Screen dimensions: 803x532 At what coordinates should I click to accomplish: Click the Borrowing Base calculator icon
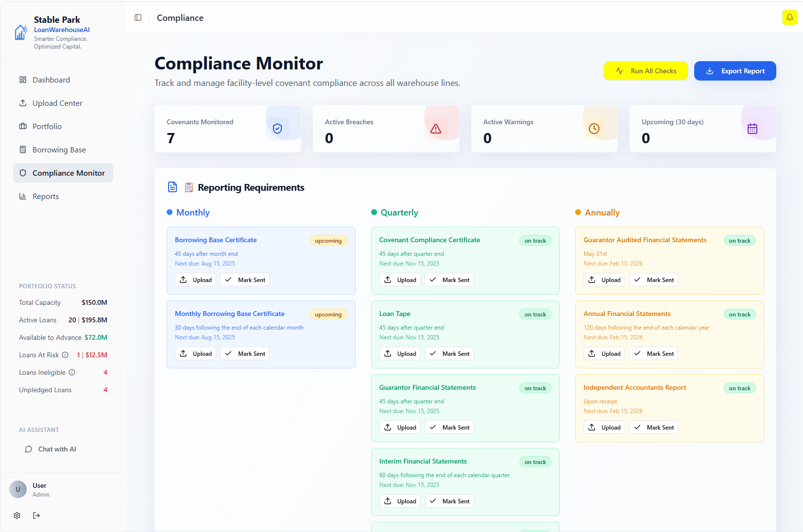23,150
